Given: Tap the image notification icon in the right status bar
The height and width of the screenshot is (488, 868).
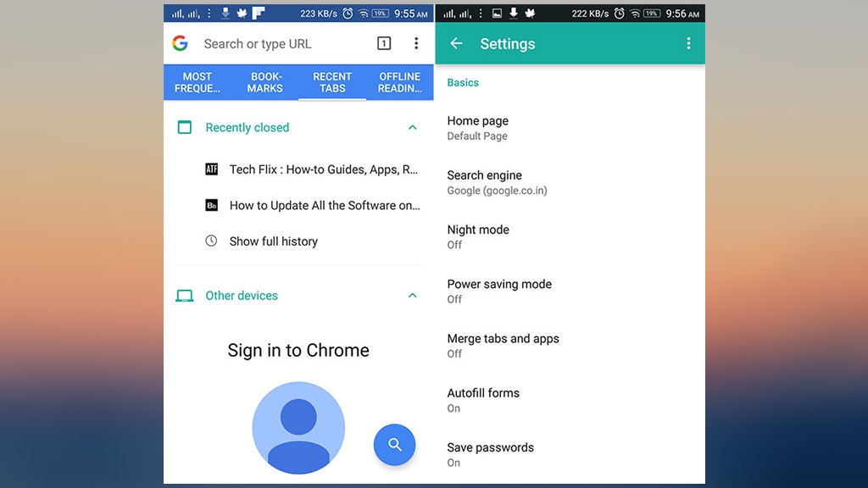Looking at the screenshot, I should (497, 14).
